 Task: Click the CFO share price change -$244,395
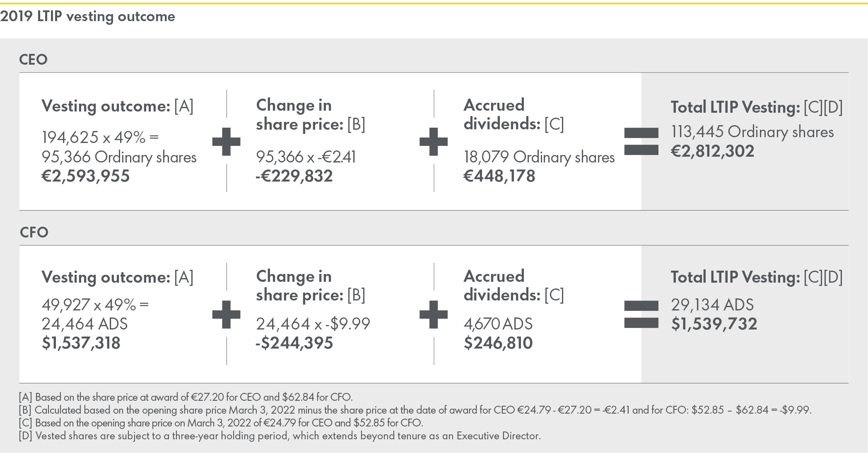pos(294,343)
